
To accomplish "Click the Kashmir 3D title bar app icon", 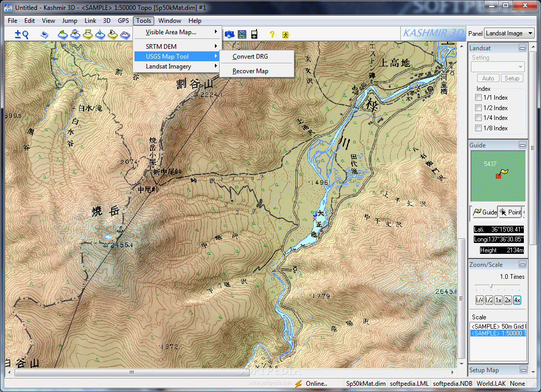I will pos(8,7).
